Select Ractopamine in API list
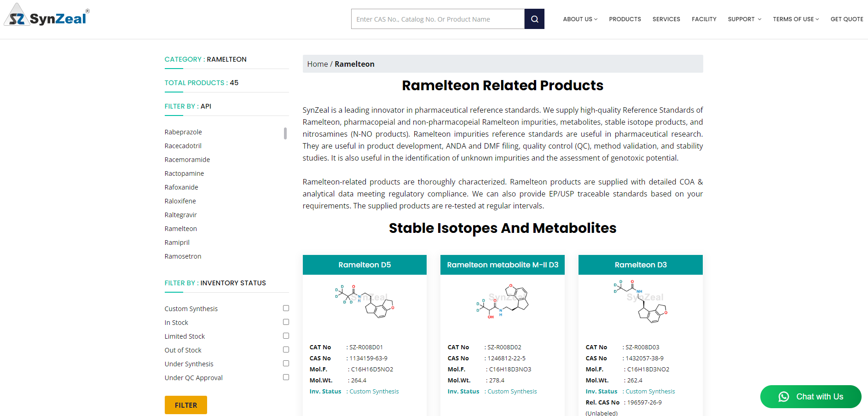The image size is (868, 416). coord(184,173)
